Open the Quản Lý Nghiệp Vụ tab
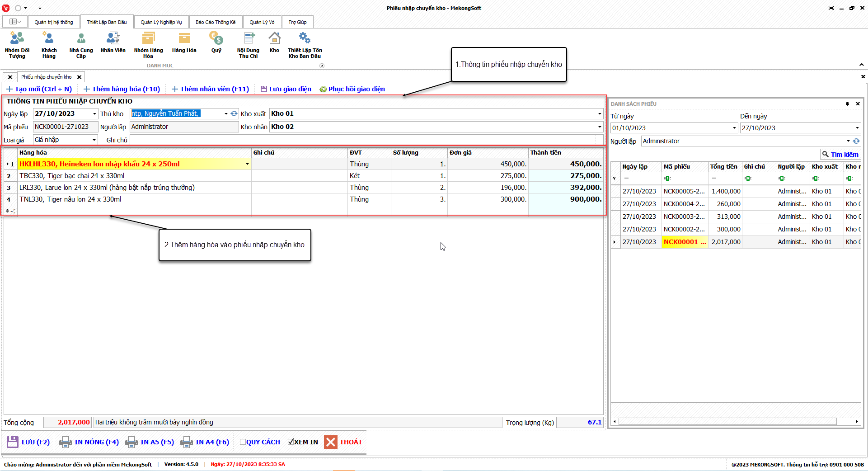 161,22
